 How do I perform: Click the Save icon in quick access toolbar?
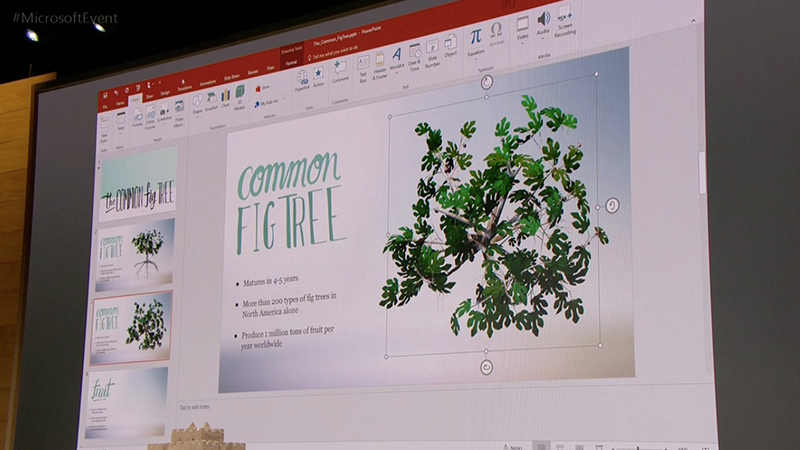pos(105,95)
